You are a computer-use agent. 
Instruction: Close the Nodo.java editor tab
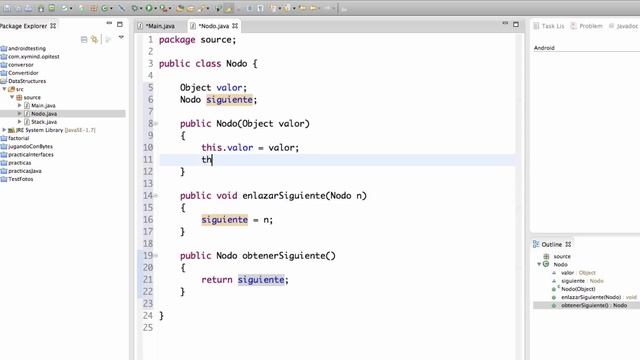235,26
